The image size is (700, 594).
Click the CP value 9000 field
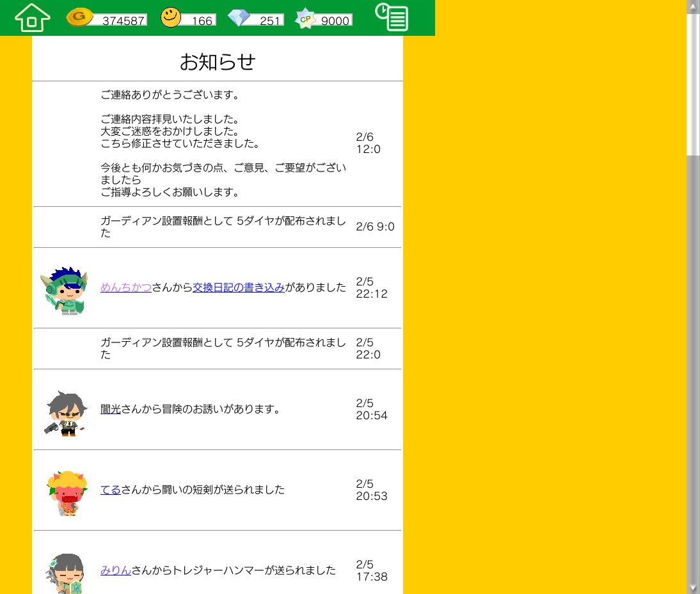(x=335, y=20)
